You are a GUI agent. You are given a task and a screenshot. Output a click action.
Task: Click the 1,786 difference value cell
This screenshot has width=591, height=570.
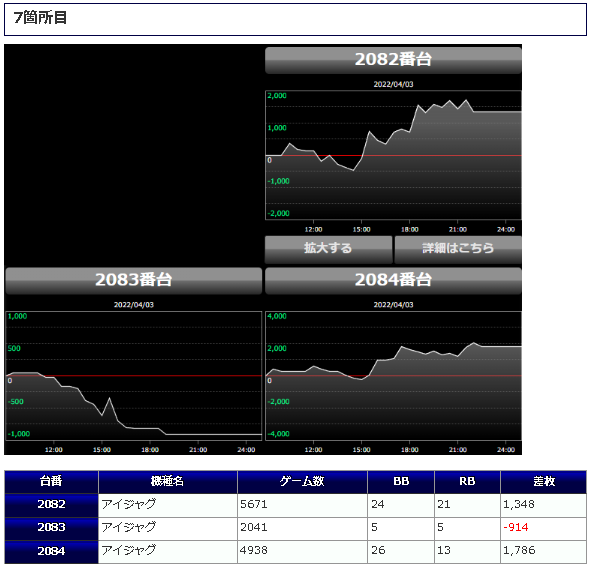(x=544, y=552)
